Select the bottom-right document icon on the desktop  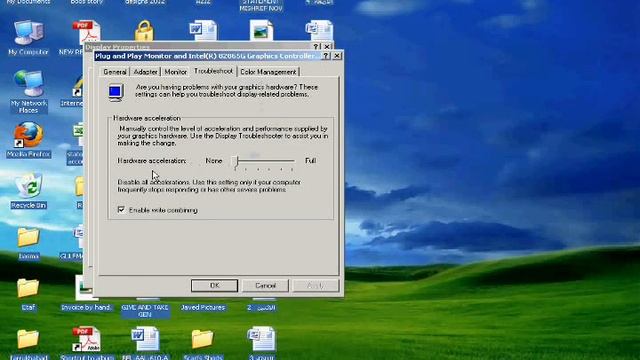click(x=261, y=339)
